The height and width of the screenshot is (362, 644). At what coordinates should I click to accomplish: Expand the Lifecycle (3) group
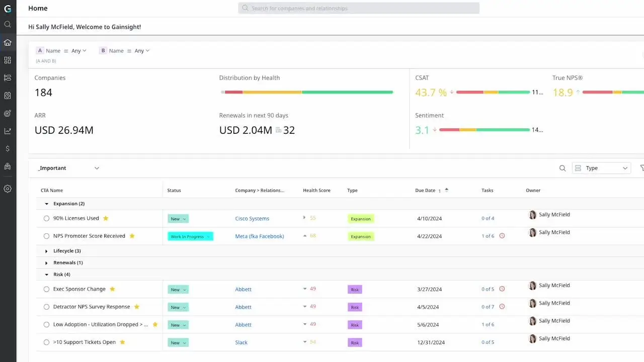point(47,251)
